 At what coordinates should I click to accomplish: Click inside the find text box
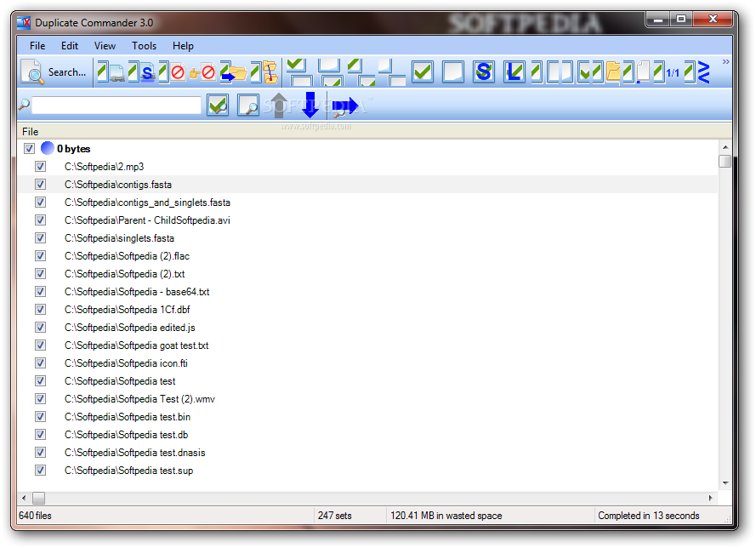pos(117,106)
